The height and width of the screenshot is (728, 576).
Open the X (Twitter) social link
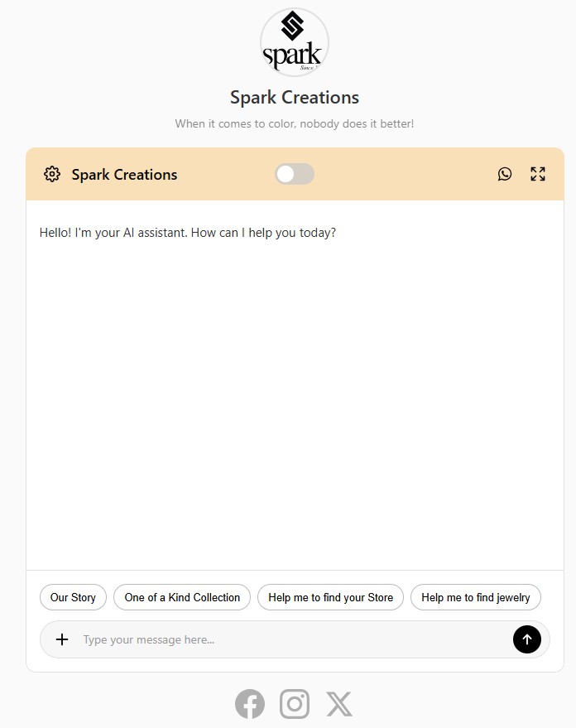click(x=339, y=704)
